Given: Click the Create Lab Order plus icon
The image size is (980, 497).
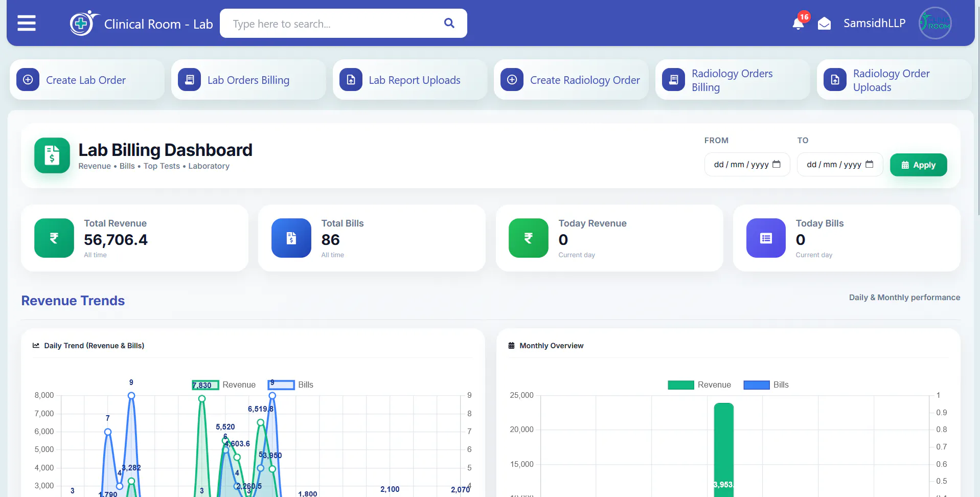Looking at the screenshot, I should 28,80.
